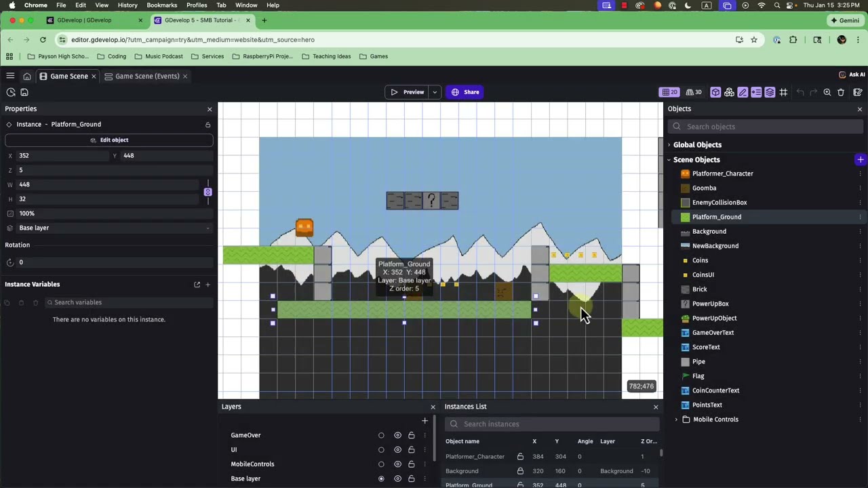Toggle the instance lock in Properties

tap(208, 125)
